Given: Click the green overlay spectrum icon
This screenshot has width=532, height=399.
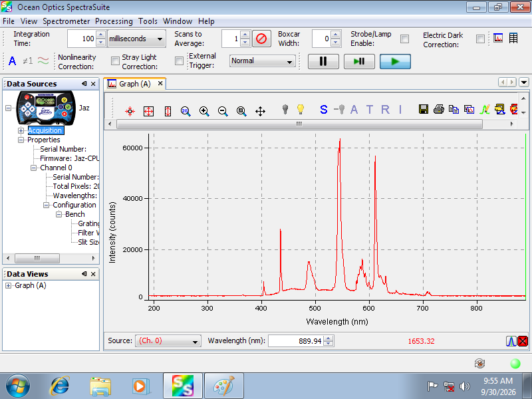Looking at the screenshot, I should 485,109.
